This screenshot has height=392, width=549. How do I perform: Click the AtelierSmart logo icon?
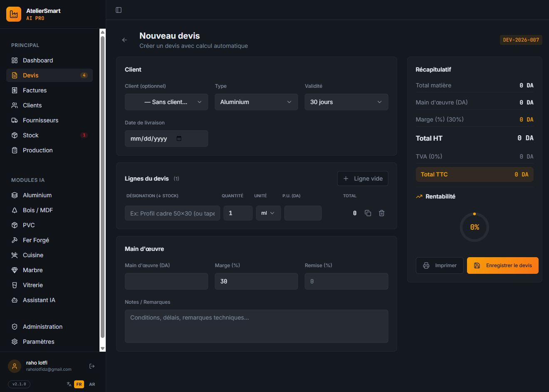coord(14,14)
